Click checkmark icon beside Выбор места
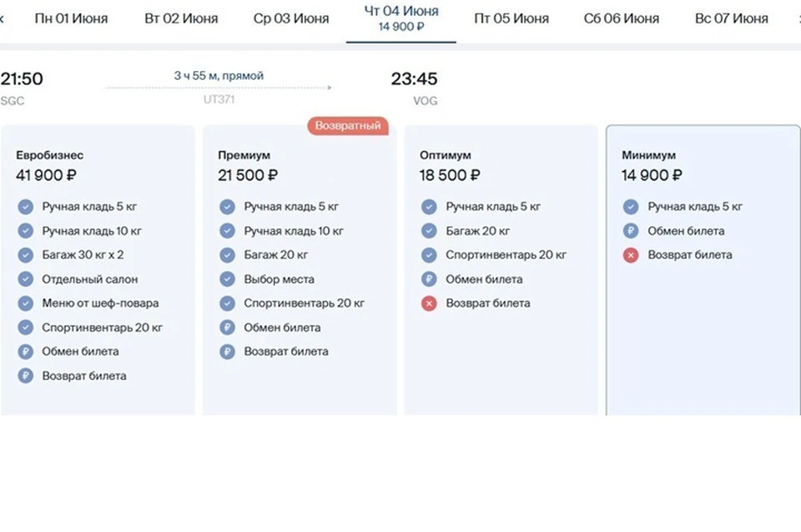 coord(227,279)
